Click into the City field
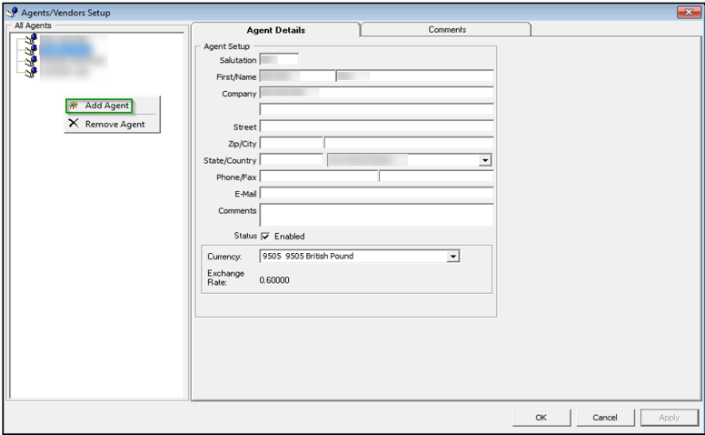705x435 pixels. pyautogui.click(x=409, y=143)
